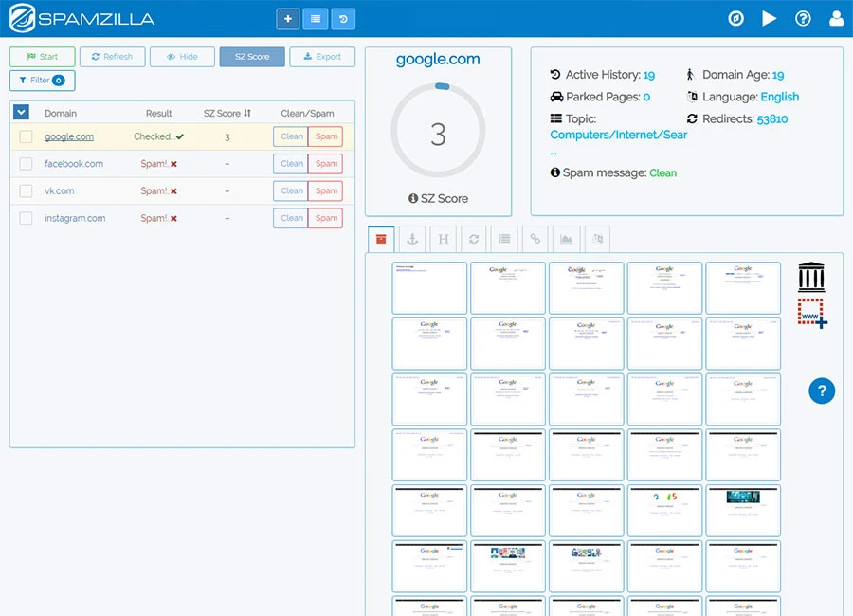
Task: Open the H headings tab
Action: coord(443,239)
